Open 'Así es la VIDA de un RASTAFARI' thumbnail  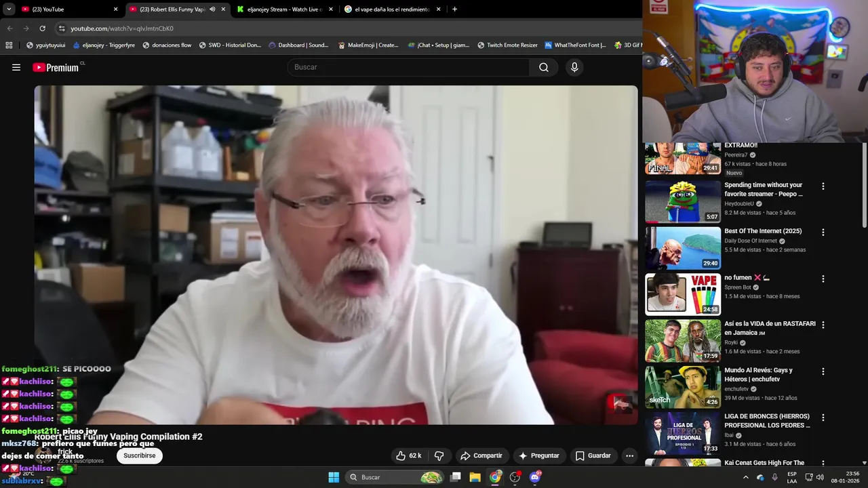click(683, 341)
